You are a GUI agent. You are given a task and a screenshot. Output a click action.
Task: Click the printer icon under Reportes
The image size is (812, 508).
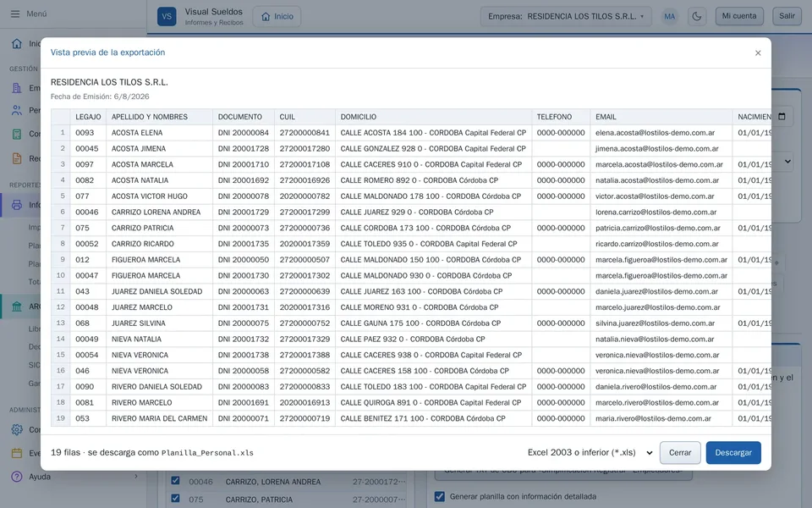pyautogui.click(x=17, y=205)
